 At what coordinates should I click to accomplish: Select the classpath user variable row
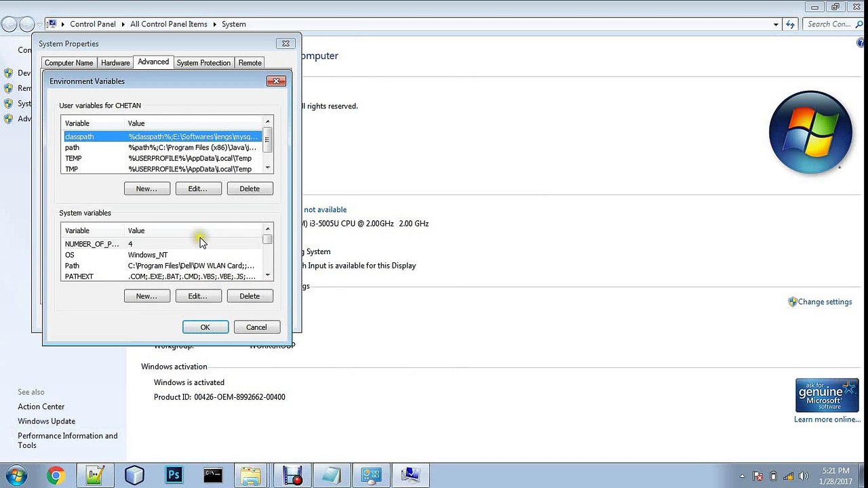click(x=162, y=136)
